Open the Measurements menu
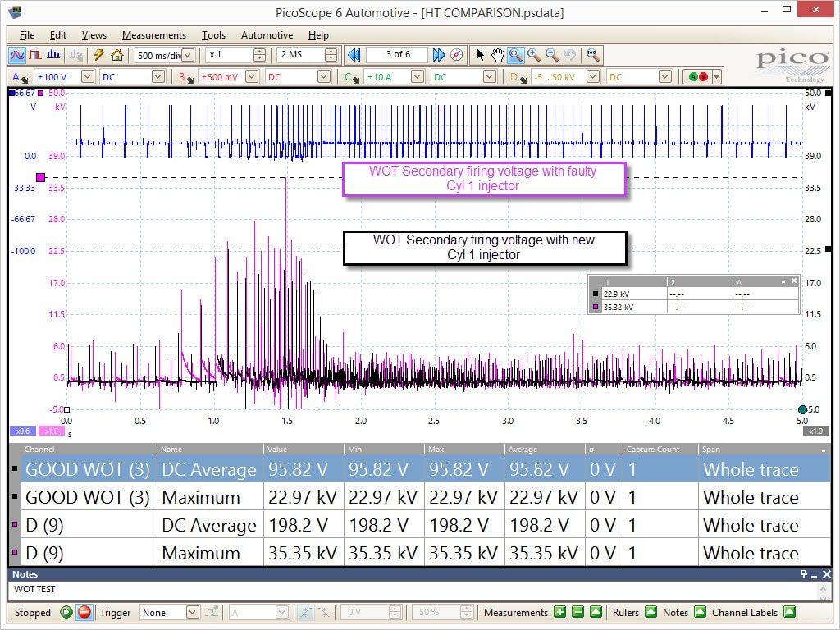This screenshot has width=840, height=630. click(x=154, y=34)
